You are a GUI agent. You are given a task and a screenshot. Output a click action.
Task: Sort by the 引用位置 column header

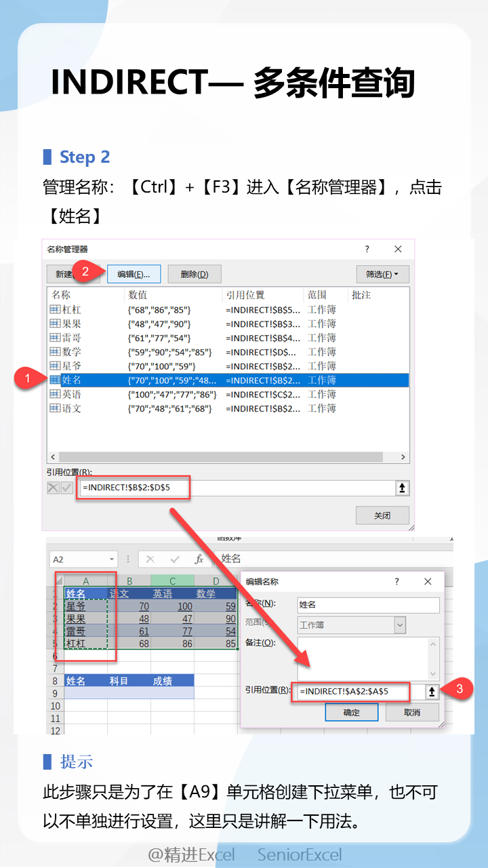[263, 295]
